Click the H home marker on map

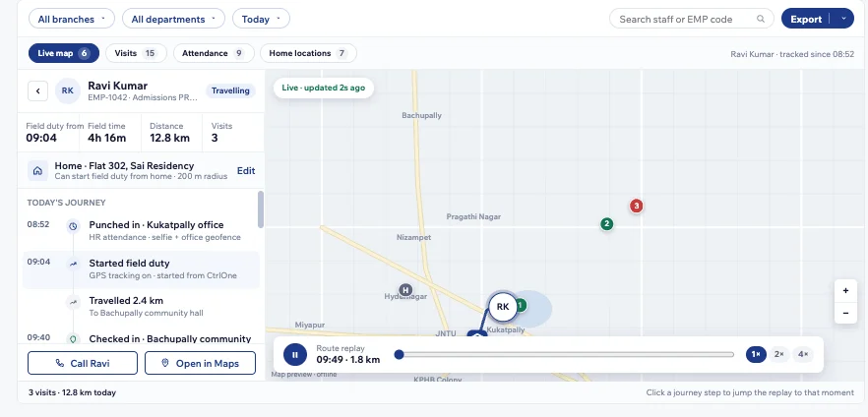point(405,290)
